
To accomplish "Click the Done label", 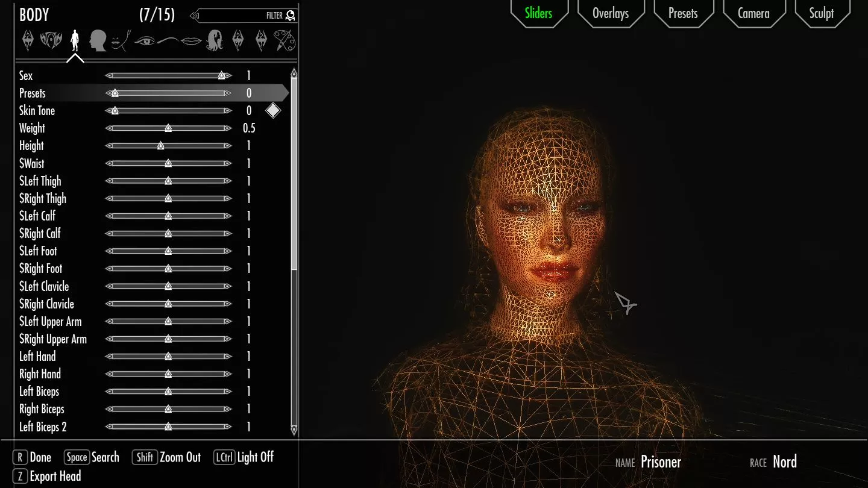I will point(40,457).
